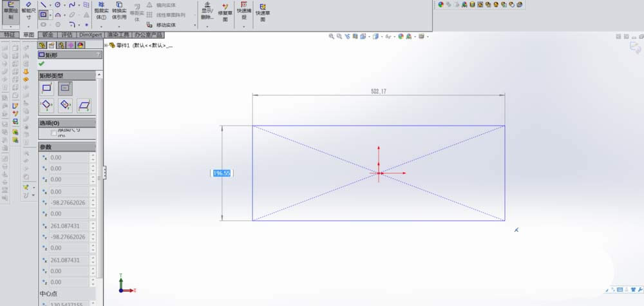Select the Sketch Fillet tool
644x306 pixels.
[x=72, y=24]
